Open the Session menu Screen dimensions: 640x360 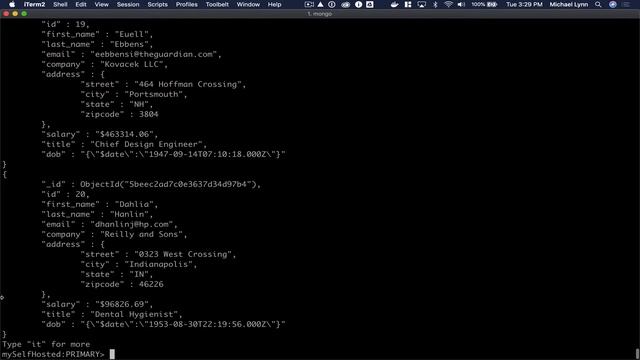128,4
